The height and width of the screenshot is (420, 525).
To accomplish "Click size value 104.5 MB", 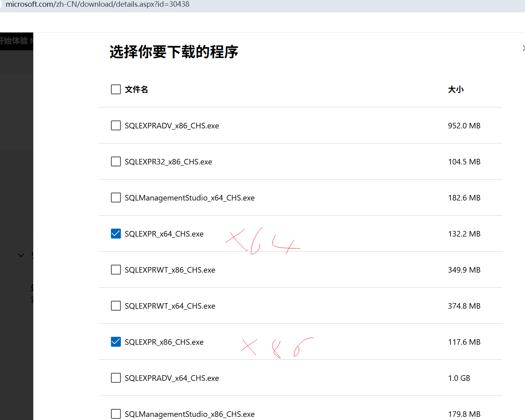I will pos(464,162).
